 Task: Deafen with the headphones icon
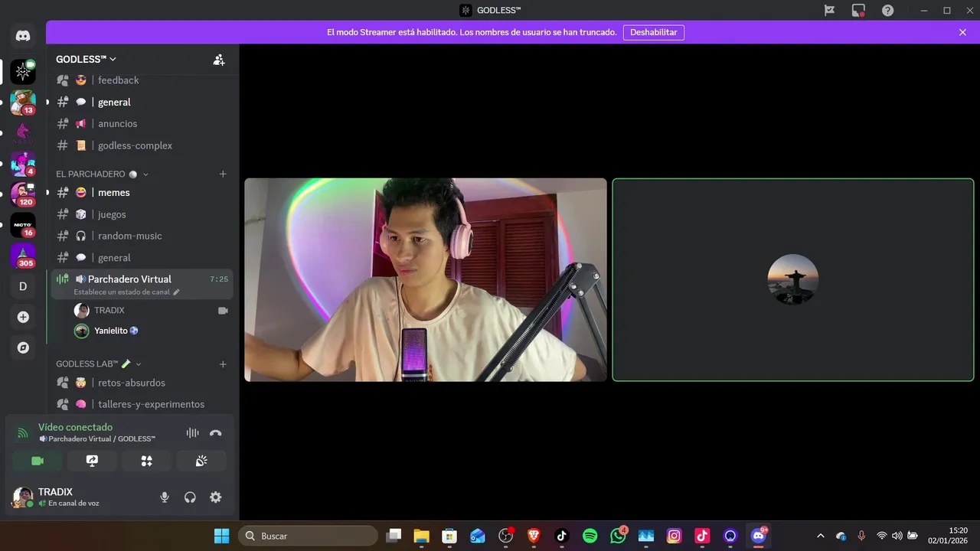tap(190, 497)
